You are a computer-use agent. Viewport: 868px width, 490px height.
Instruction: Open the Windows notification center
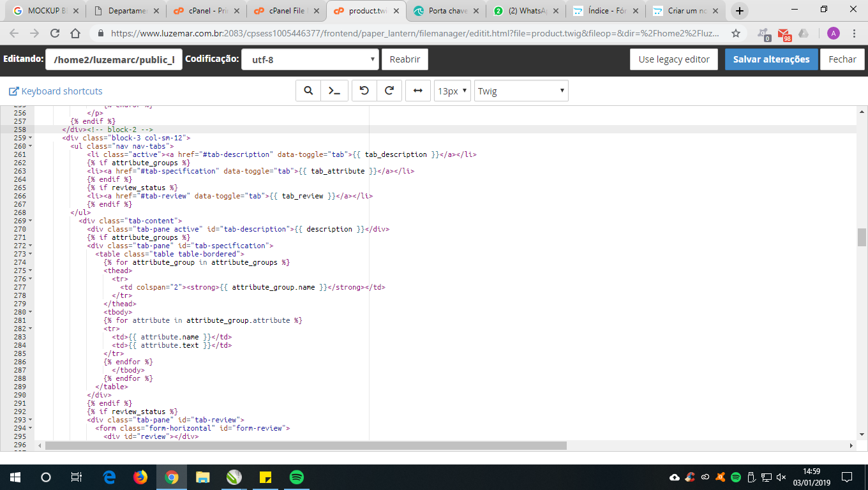[847, 477]
